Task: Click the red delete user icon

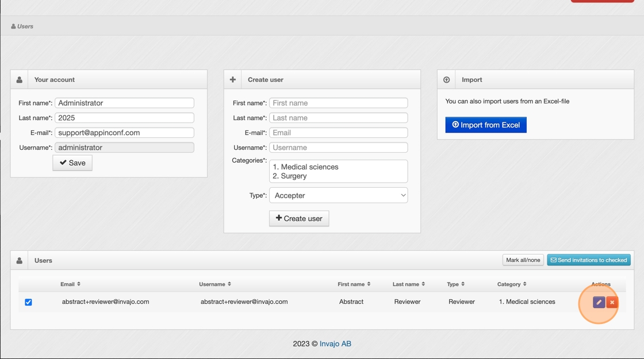Action: pos(612,302)
